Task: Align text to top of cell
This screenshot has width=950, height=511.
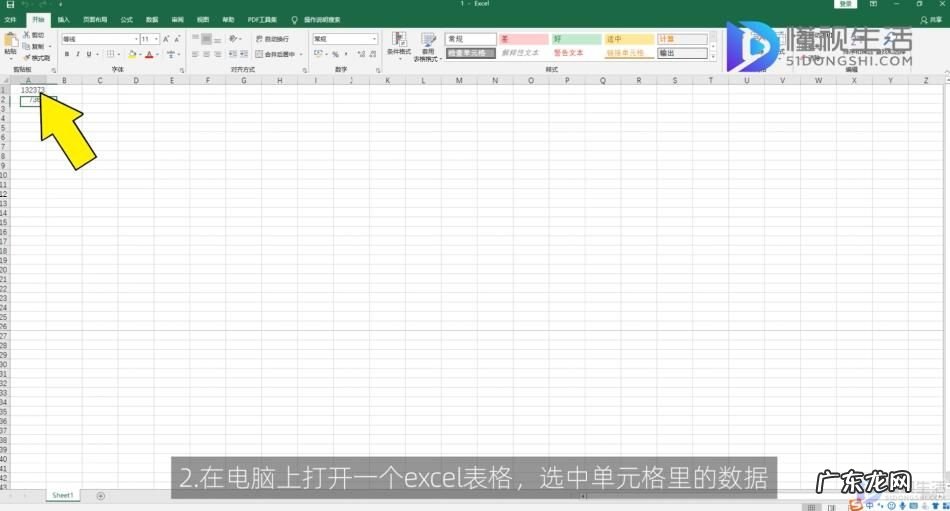Action: [195, 39]
